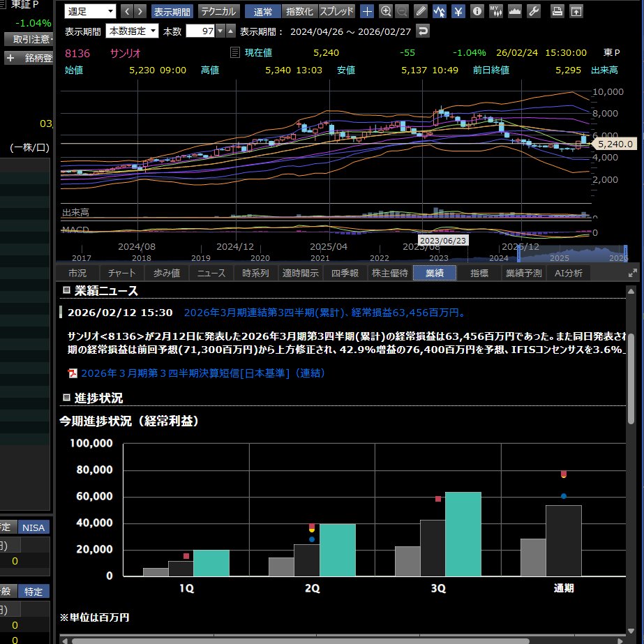The width and height of the screenshot is (644, 644).
Task: Select the NISA account toggle
Action: coord(33,527)
